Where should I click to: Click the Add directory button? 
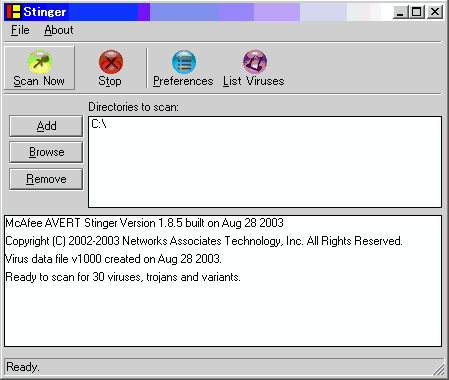(46, 126)
